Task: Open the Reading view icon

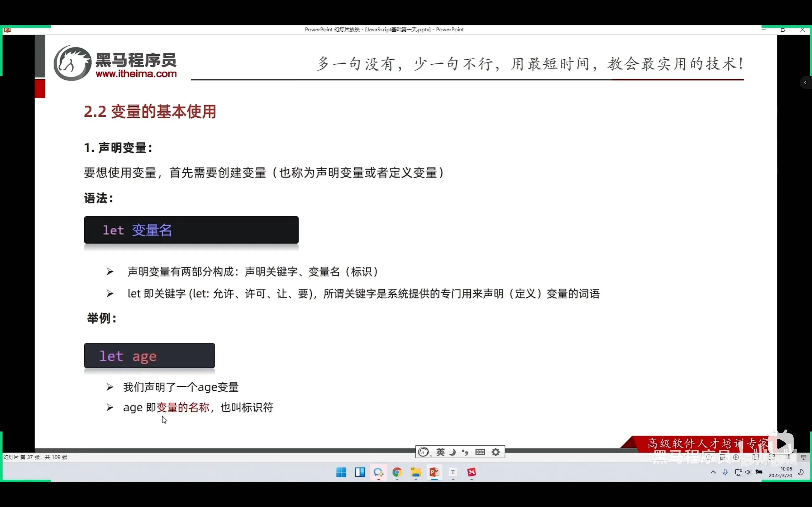Action: coord(787,457)
